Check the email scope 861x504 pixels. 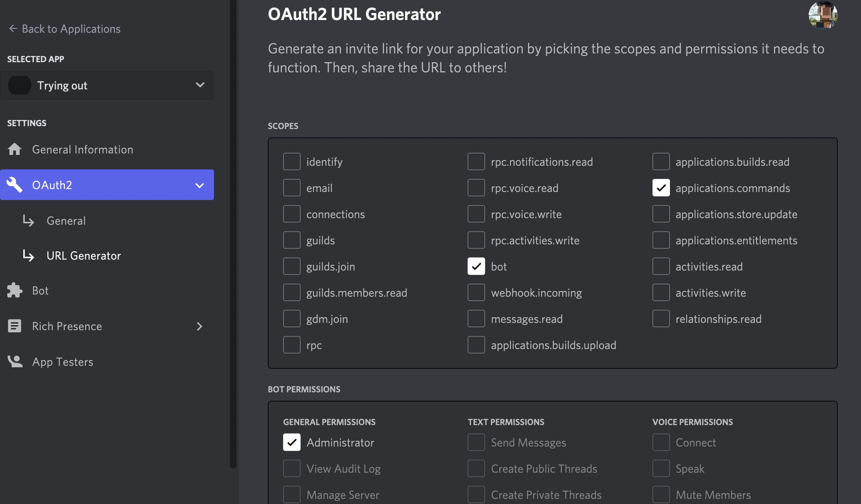point(292,188)
